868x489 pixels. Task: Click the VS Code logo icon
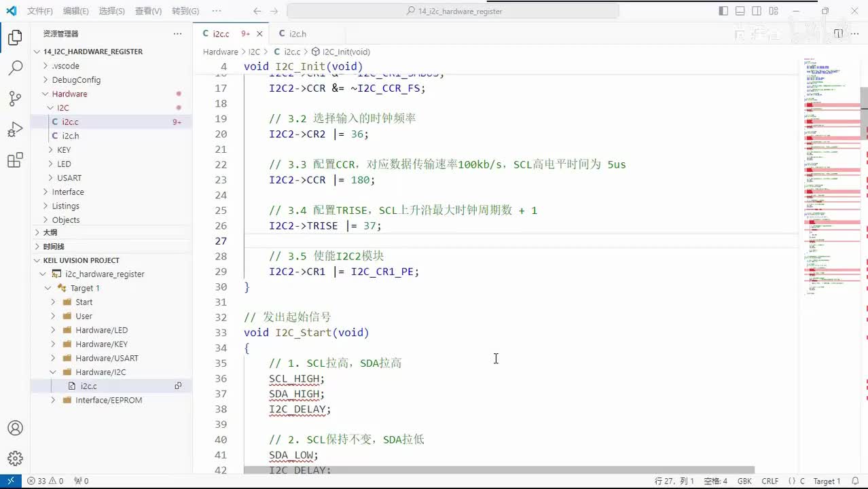pos(11,11)
